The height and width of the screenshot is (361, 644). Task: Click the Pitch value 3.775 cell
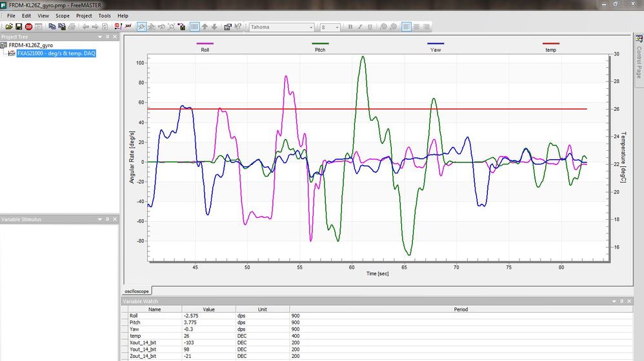click(208, 322)
